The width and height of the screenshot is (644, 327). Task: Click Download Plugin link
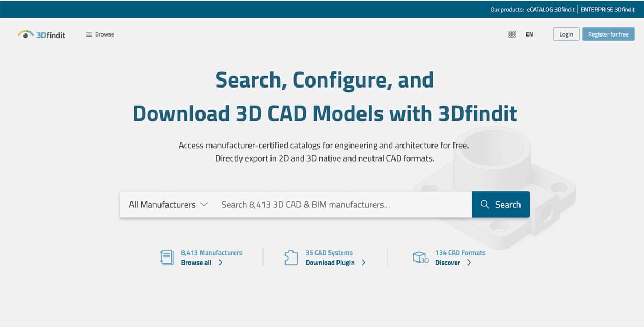(330, 263)
